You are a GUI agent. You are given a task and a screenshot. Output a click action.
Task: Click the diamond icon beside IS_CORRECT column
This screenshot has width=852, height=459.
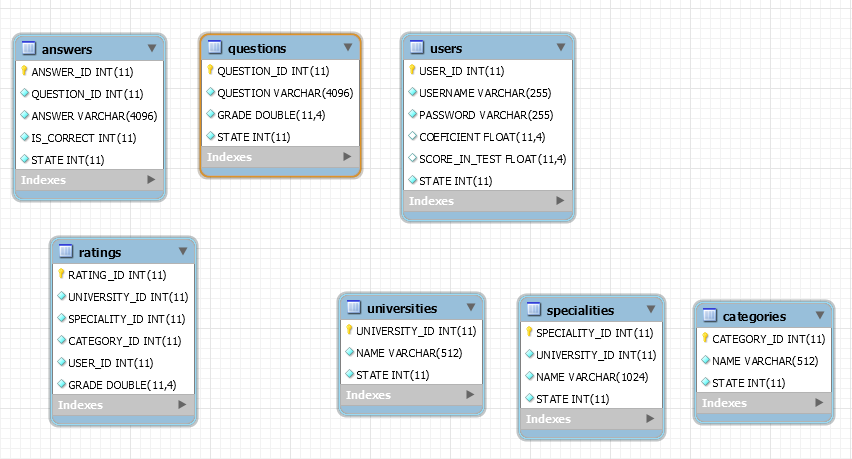click(24, 137)
